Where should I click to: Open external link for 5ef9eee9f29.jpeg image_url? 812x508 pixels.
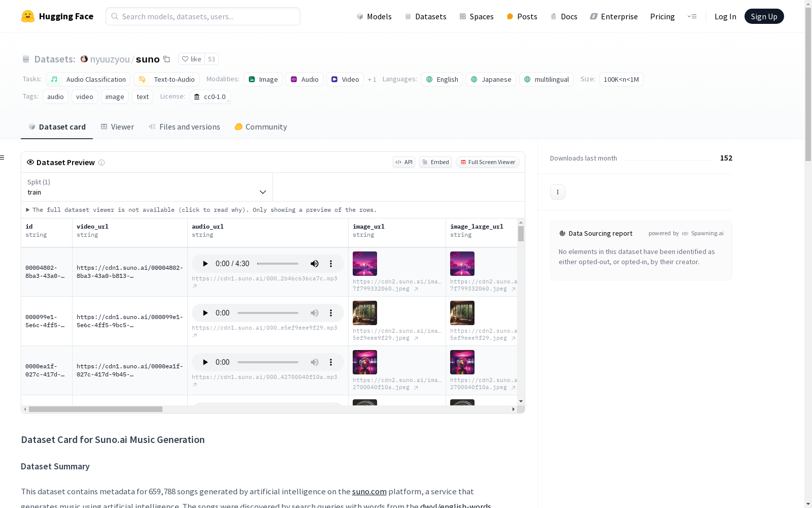coord(416,338)
